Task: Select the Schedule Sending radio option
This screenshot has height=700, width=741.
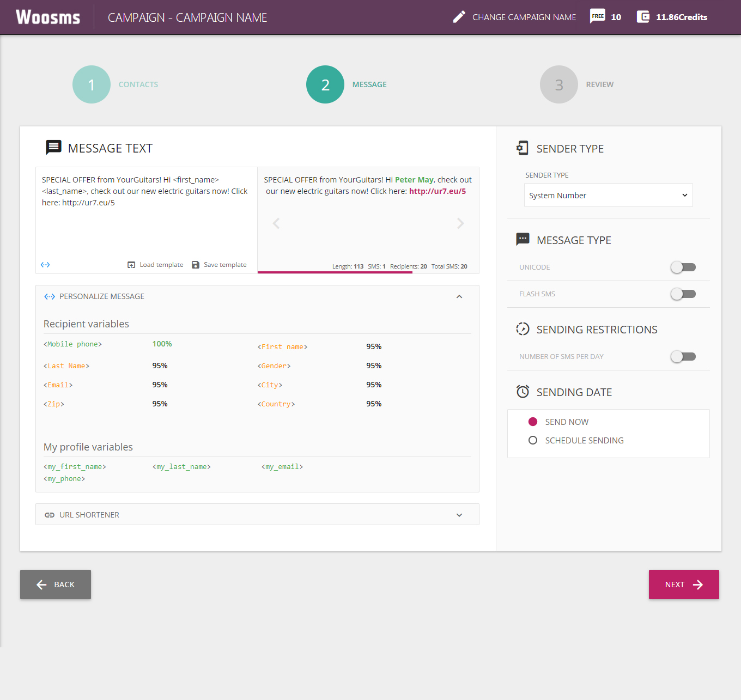Action: [533, 440]
